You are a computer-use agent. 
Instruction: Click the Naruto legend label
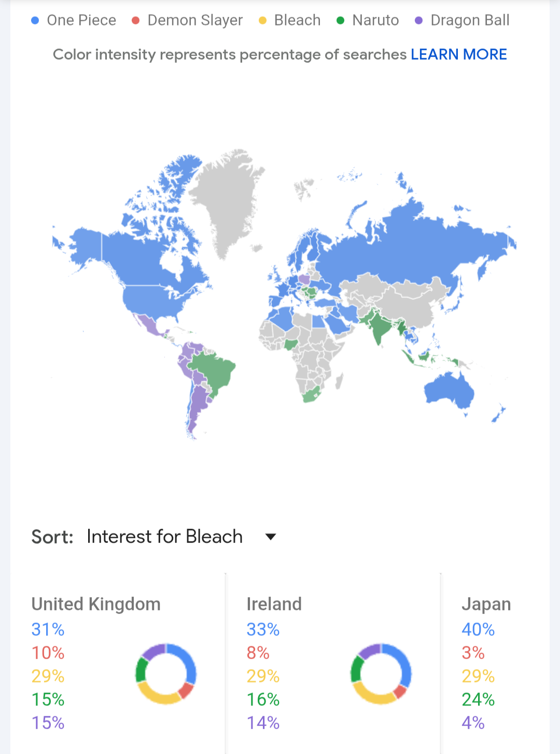[x=375, y=21]
